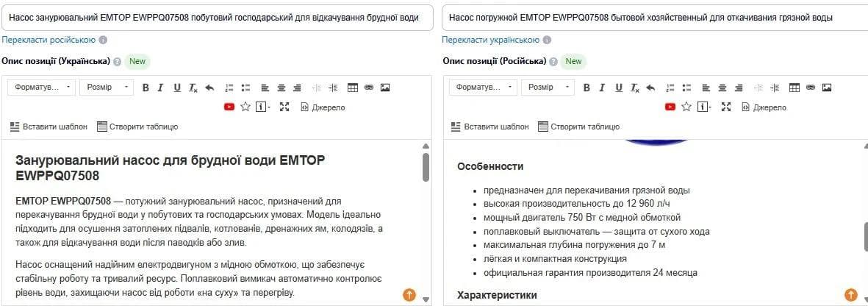Switch Russian editor to Джерело source view
This screenshot has height=306, width=868.
point(764,107)
